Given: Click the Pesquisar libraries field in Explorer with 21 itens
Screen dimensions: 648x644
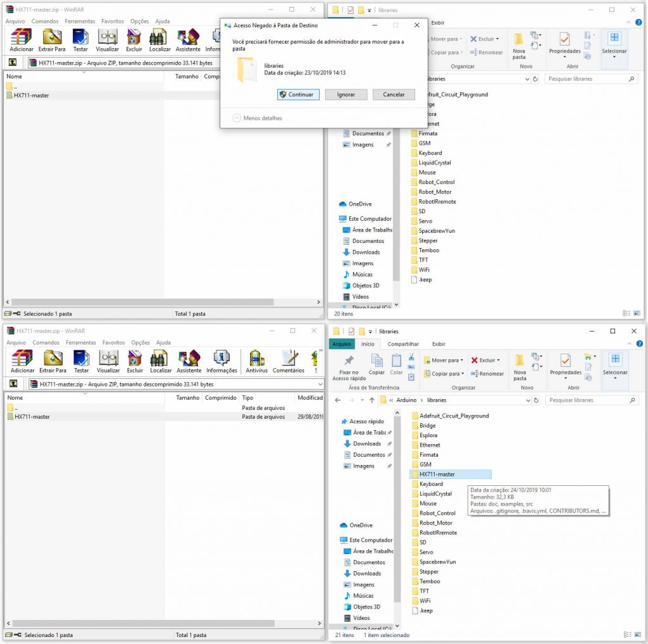Looking at the screenshot, I should tap(592, 400).
